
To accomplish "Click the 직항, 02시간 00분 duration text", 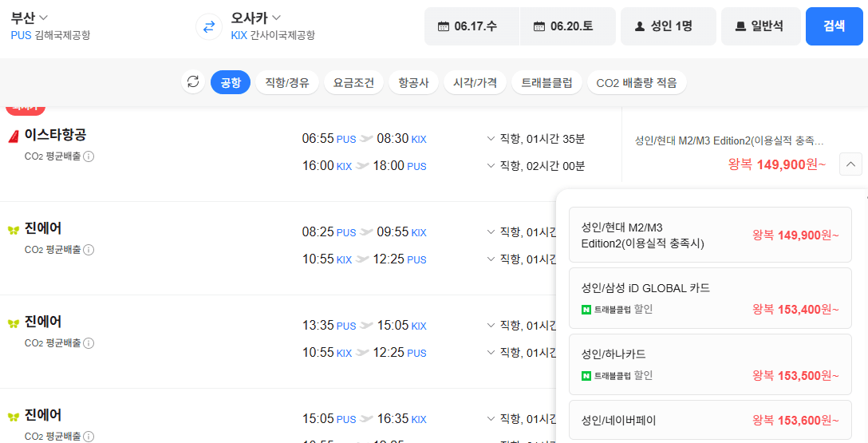I will [542, 165].
